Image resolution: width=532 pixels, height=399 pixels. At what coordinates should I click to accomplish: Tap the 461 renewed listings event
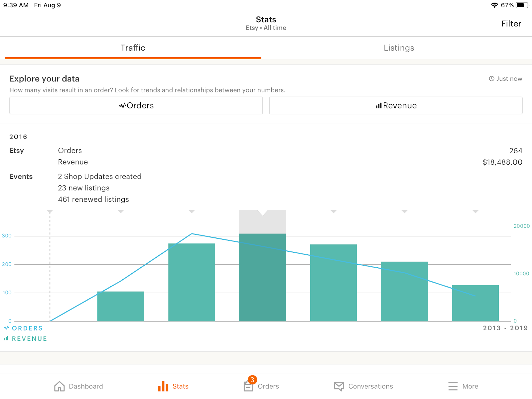point(93,199)
